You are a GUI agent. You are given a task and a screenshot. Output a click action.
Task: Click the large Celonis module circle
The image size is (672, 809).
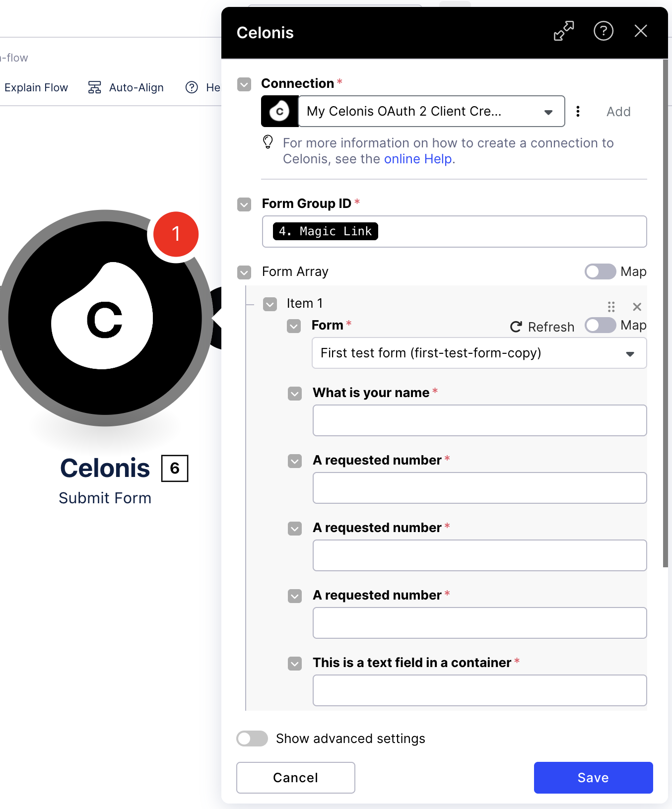tap(105, 318)
